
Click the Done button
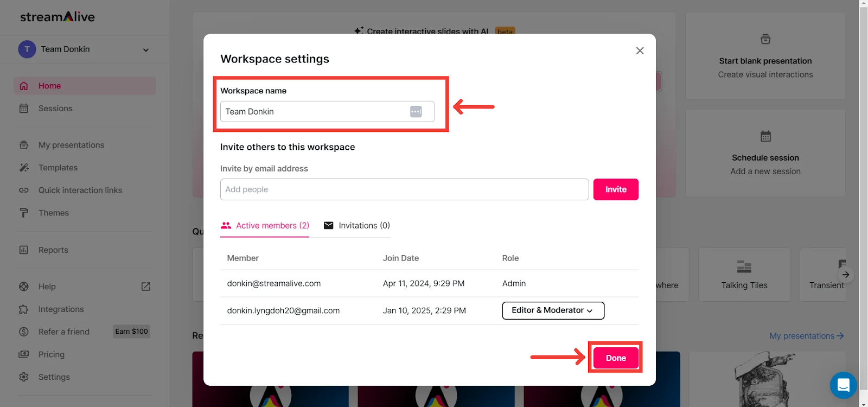click(x=616, y=358)
